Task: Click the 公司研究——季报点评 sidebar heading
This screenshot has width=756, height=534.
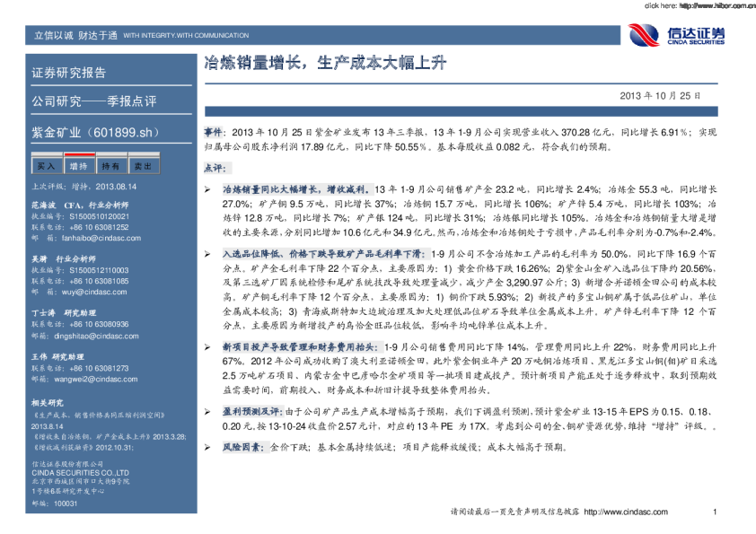Action: pyautogui.click(x=94, y=102)
